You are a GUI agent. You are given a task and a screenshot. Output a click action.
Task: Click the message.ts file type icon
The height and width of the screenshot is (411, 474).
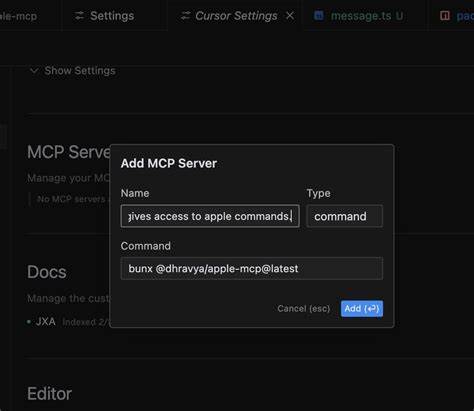click(x=319, y=15)
